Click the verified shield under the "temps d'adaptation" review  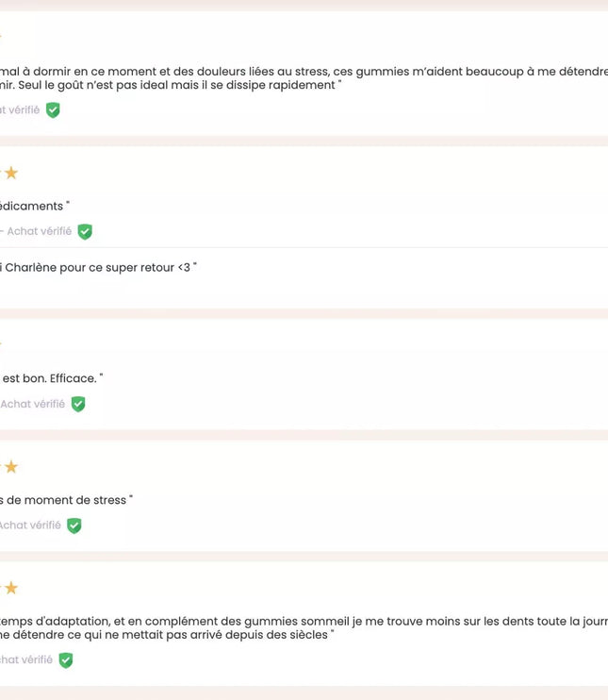(66, 660)
